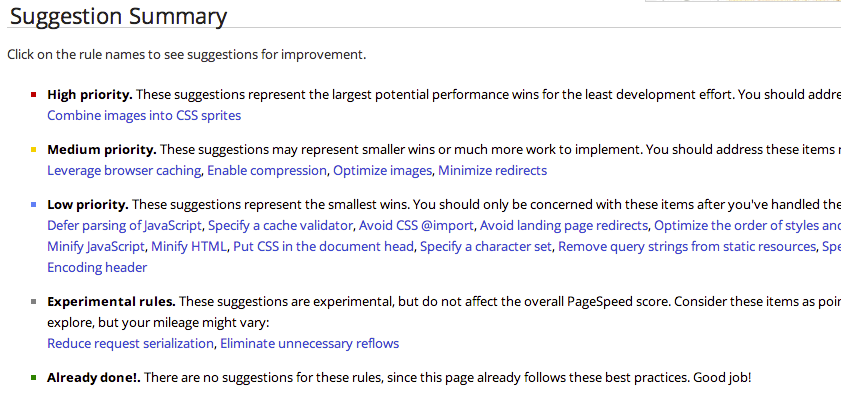
Task: Open Specify a cache validator suggestion
Action: [280, 225]
